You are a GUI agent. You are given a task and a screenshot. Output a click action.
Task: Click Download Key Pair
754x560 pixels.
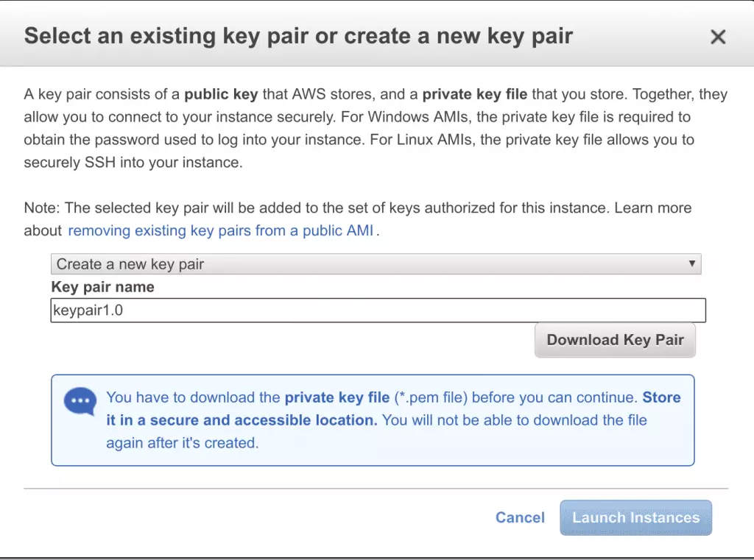[x=615, y=340]
